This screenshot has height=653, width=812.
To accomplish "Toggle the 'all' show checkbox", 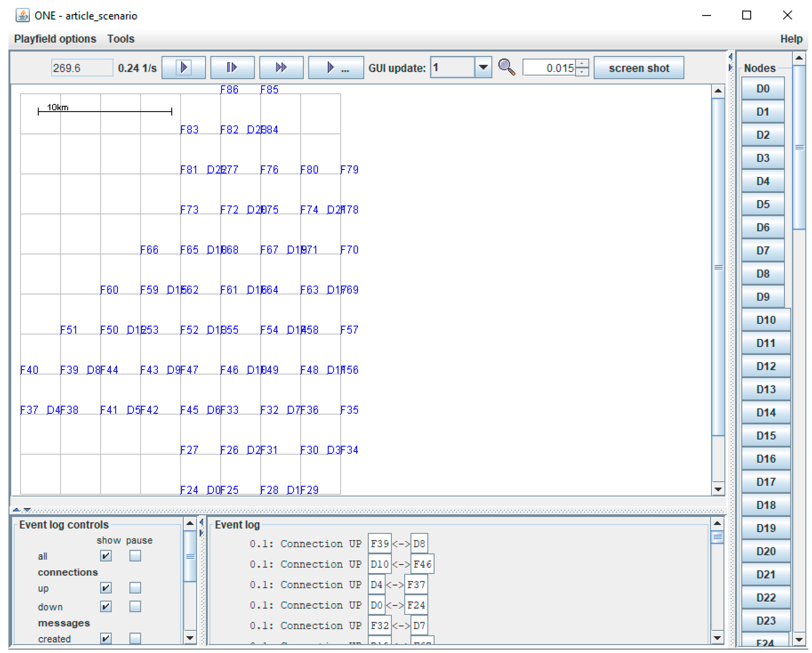I will pyautogui.click(x=106, y=556).
